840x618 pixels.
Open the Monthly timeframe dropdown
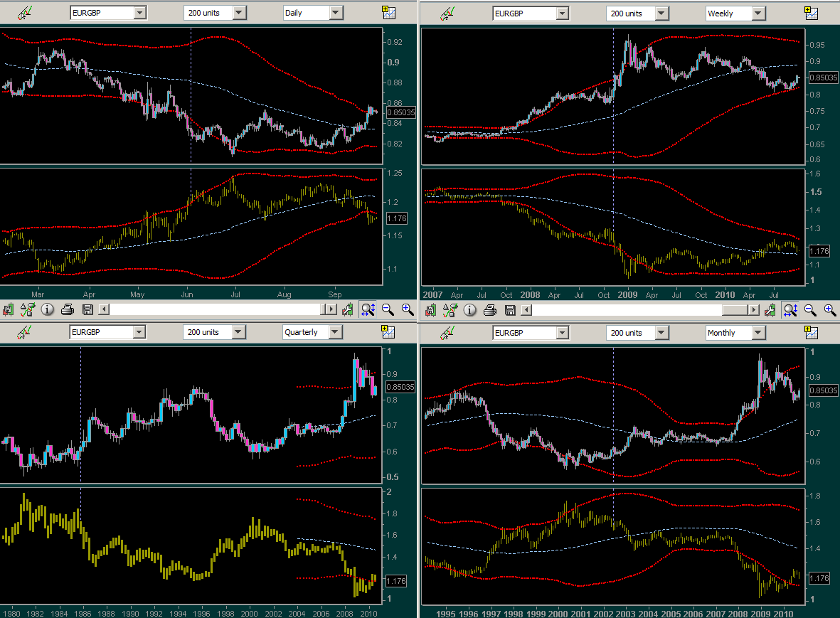[759, 333]
